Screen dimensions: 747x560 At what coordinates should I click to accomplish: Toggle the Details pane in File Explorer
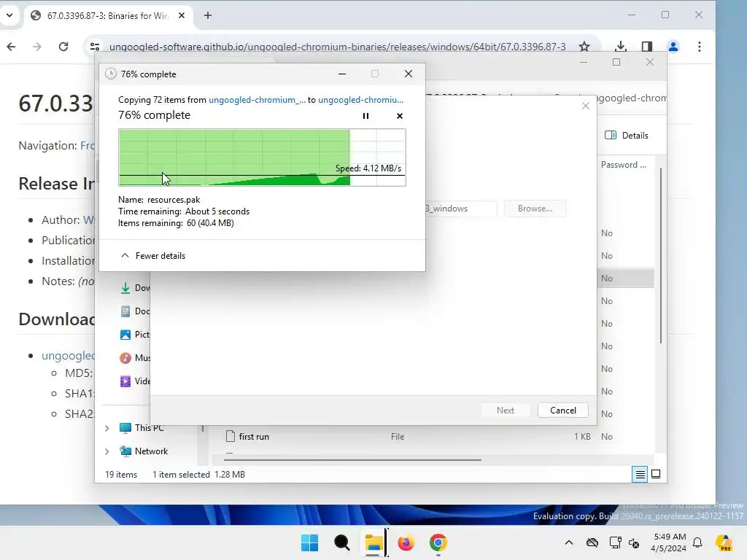(x=626, y=135)
